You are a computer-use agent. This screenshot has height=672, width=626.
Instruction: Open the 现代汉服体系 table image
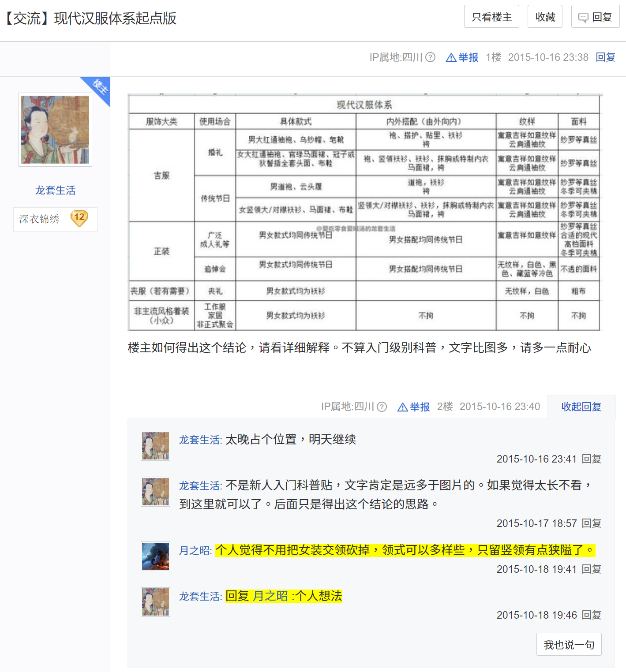[364, 212]
